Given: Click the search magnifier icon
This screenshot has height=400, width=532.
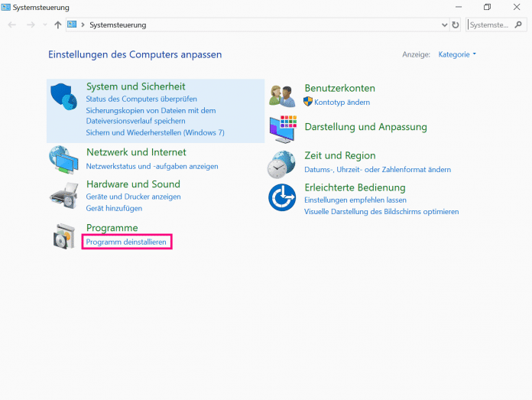Looking at the screenshot, I should [518, 24].
